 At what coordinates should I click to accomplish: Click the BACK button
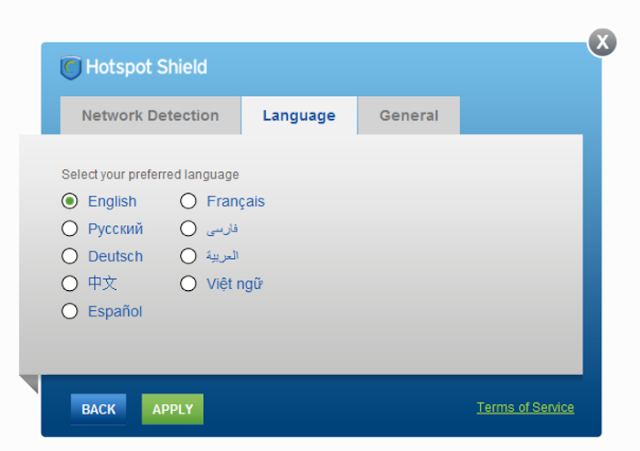98,409
